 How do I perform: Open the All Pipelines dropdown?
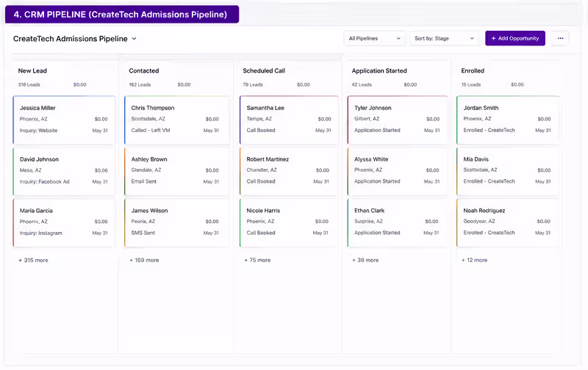click(375, 38)
